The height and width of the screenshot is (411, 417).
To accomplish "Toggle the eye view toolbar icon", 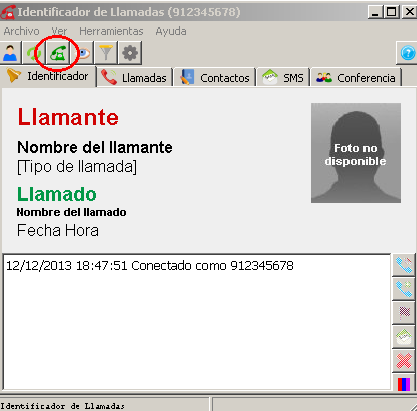I will (x=82, y=53).
